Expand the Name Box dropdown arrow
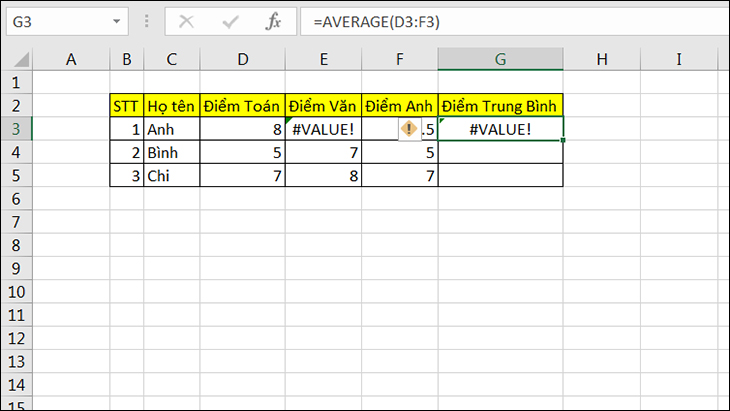The height and width of the screenshot is (411, 730). pyautogui.click(x=116, y=21)
